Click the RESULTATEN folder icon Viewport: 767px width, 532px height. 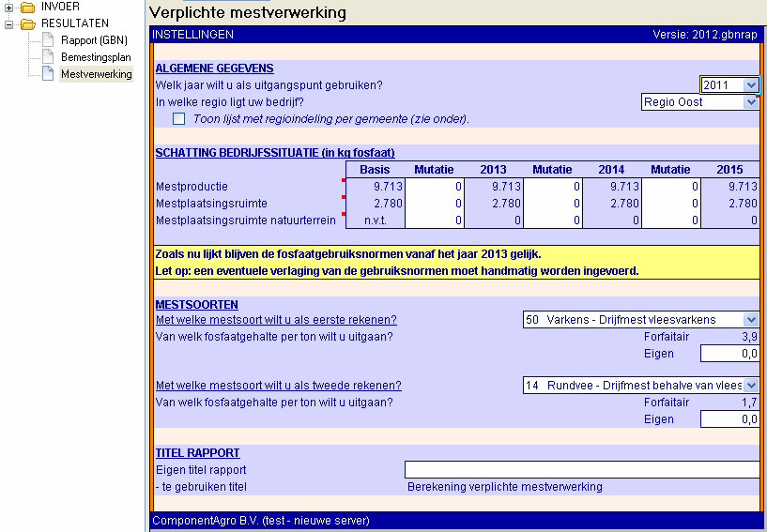pos(27,23)
